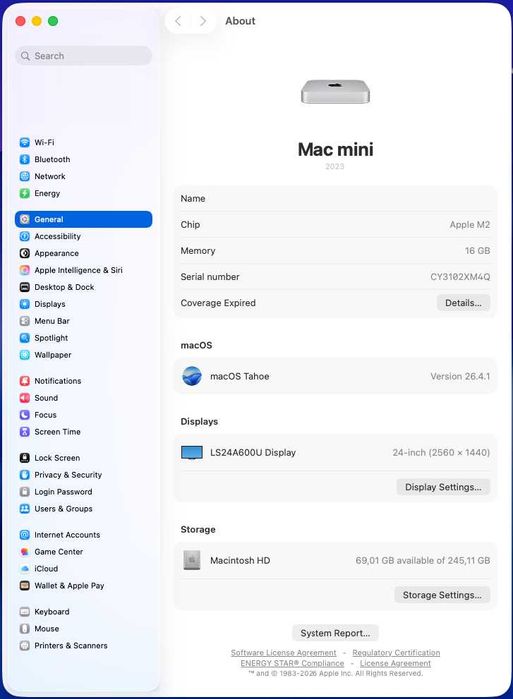Open the Wi-Fi settings icon
This screenshot has height=699, width=513.
point(25,142)
